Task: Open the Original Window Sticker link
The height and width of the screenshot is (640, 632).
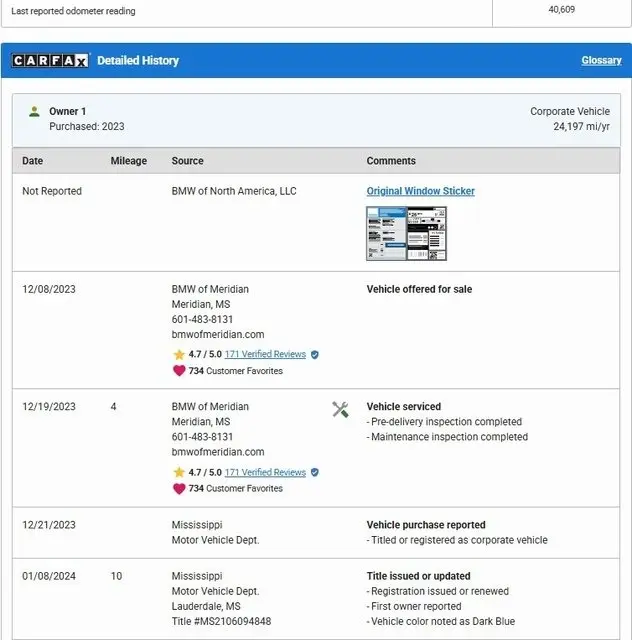Action: tap(420, 191)
